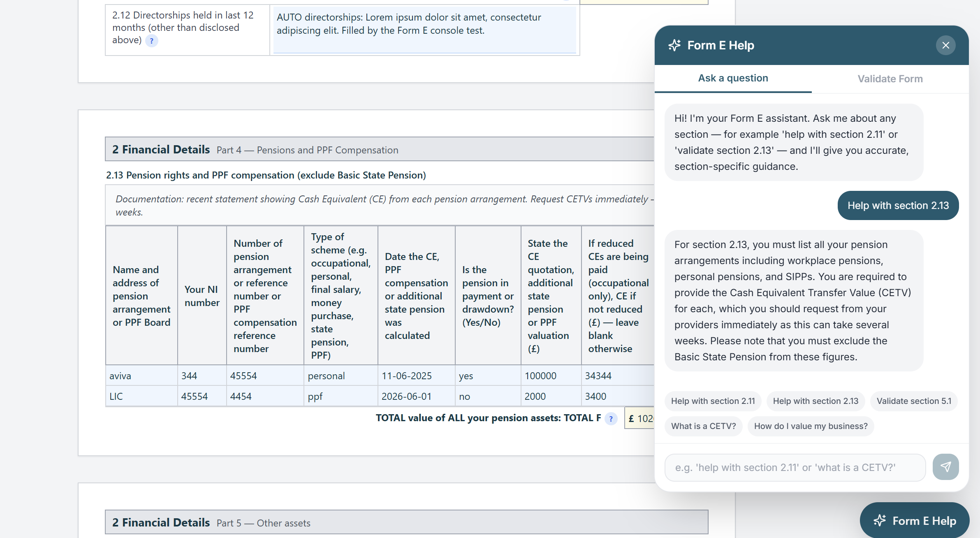Screen dimensions: 980x538
Task: Click the NI number cell '45554' in LIC row
Action: 202,396
